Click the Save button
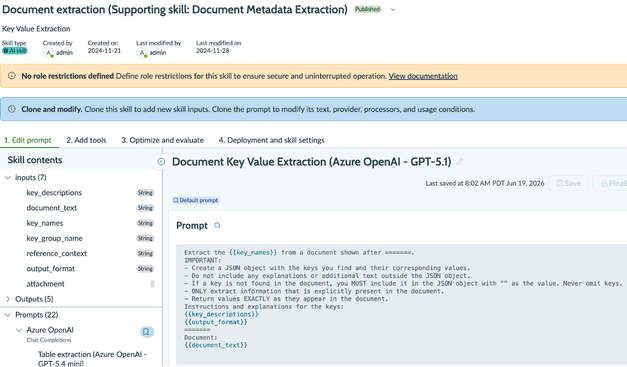The width and height of the screenshot is (627, 367). click(568, 183)
